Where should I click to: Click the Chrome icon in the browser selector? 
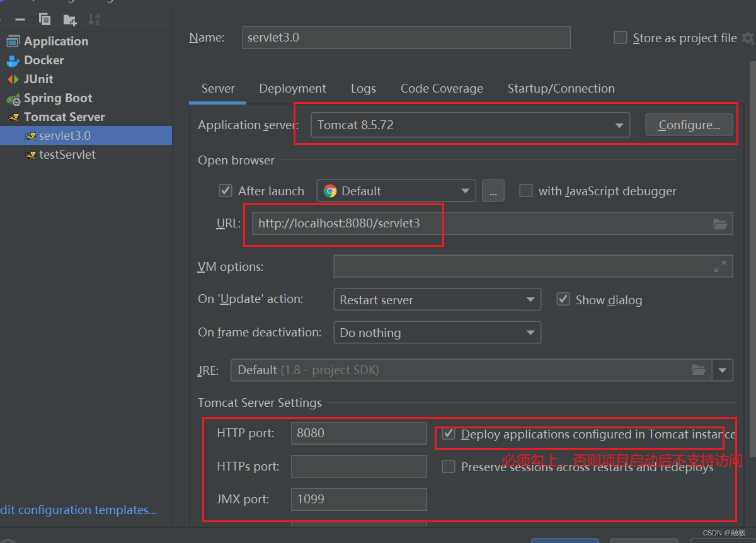(x=330, y=191)
